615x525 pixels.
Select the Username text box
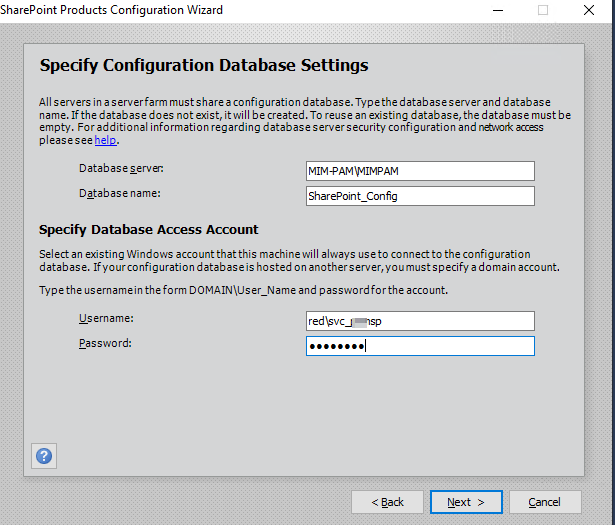click(420, 321)
